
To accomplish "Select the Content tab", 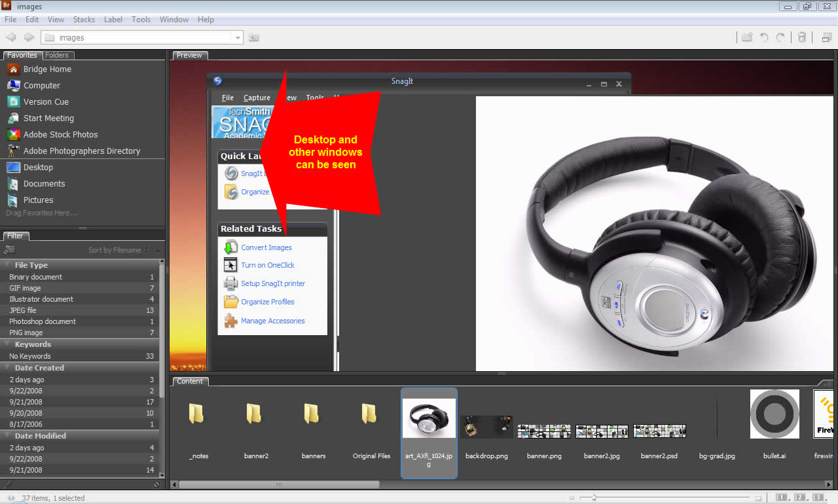I will tap(190, 381).
